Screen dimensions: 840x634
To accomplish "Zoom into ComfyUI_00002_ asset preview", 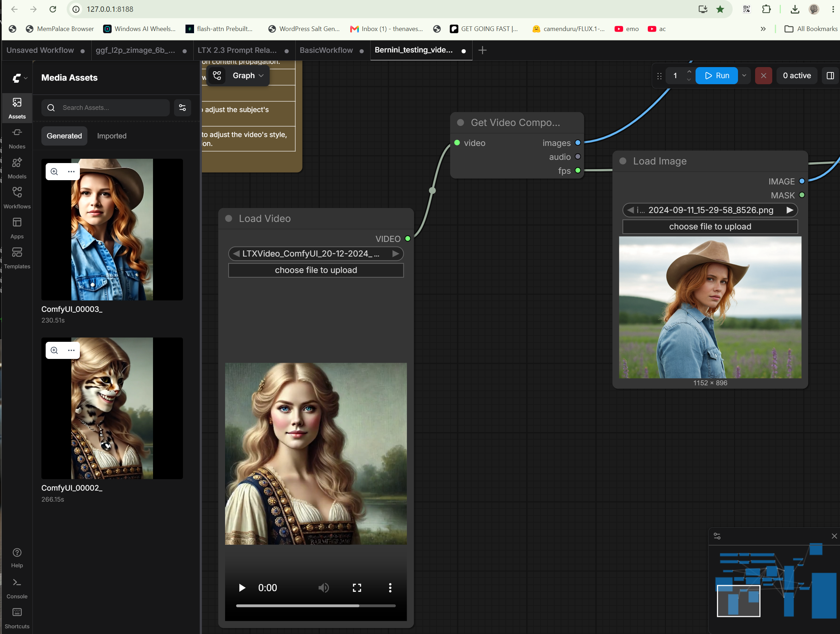I will (x=54, y=350).
